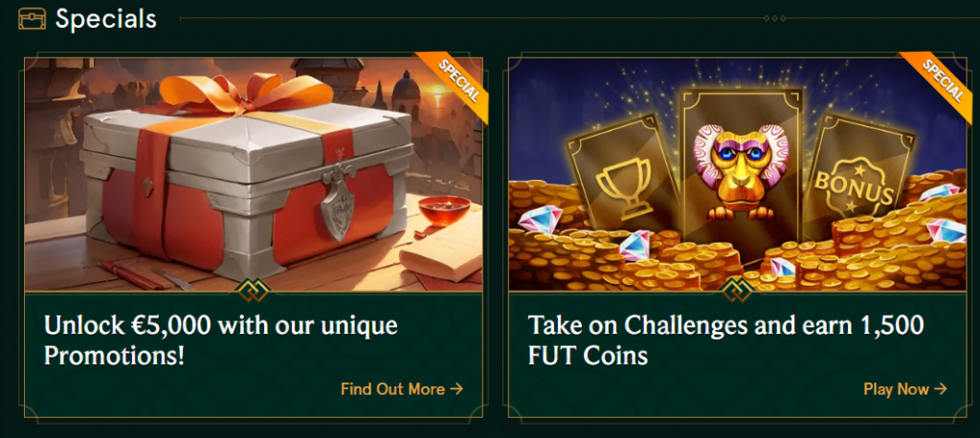Open the 'Take on Challenges and earn 1,500 FUT Coins' title
This screenshot has height=438, width=980.
coord(725,340)
